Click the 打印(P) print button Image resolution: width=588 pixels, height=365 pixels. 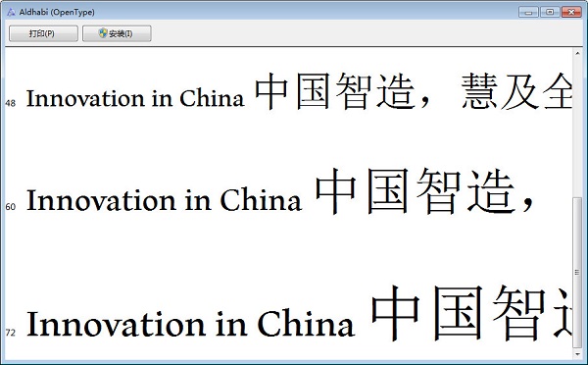tap(43, 33)
